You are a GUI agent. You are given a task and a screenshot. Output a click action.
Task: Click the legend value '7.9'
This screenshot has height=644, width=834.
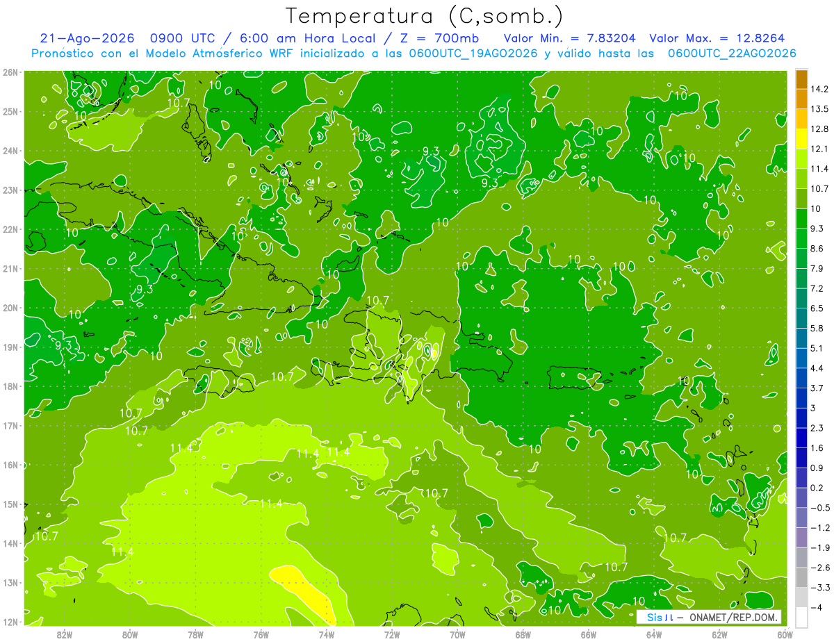pos(817,268)
